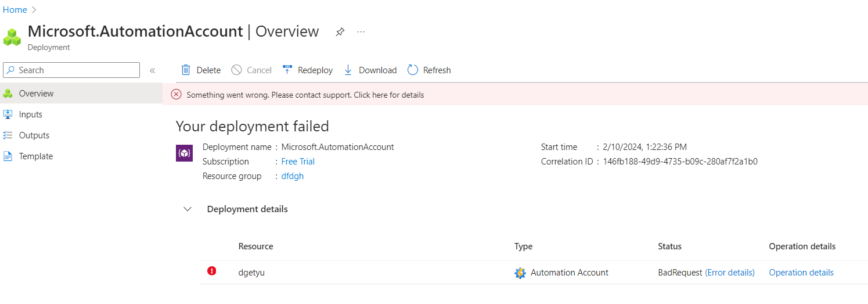Collapse the sidebar with double chevron
Image resolution: width=868 pixels, height=304 pixels.
click(x=152, y=70)
